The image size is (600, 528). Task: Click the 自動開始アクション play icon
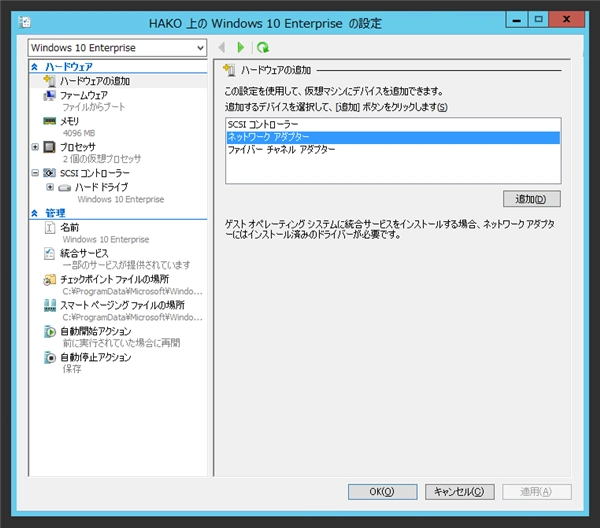(x=50, y=331)
